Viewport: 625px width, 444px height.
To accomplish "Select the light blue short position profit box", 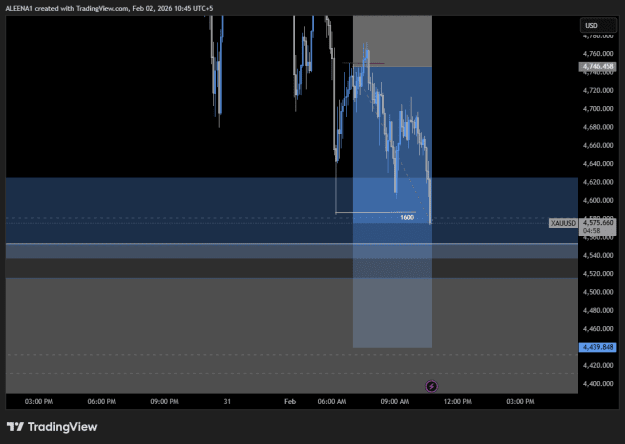I will (x=392, y=207).
